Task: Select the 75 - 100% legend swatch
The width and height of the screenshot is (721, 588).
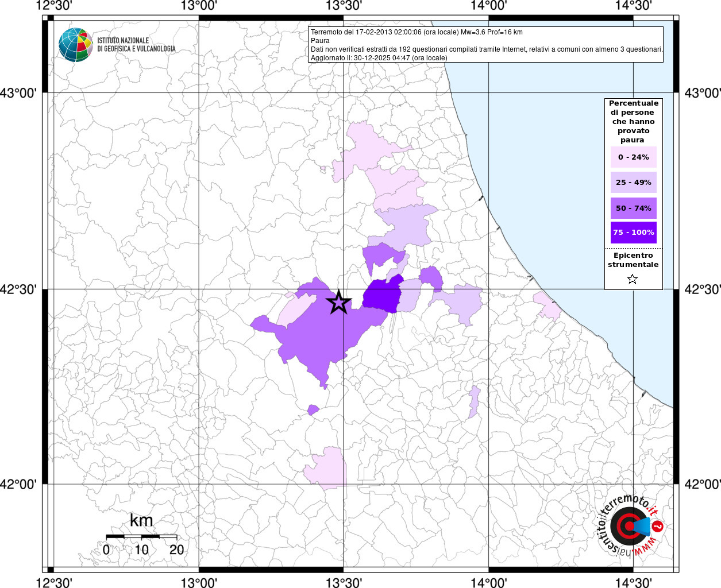Action: pos(633,233)
